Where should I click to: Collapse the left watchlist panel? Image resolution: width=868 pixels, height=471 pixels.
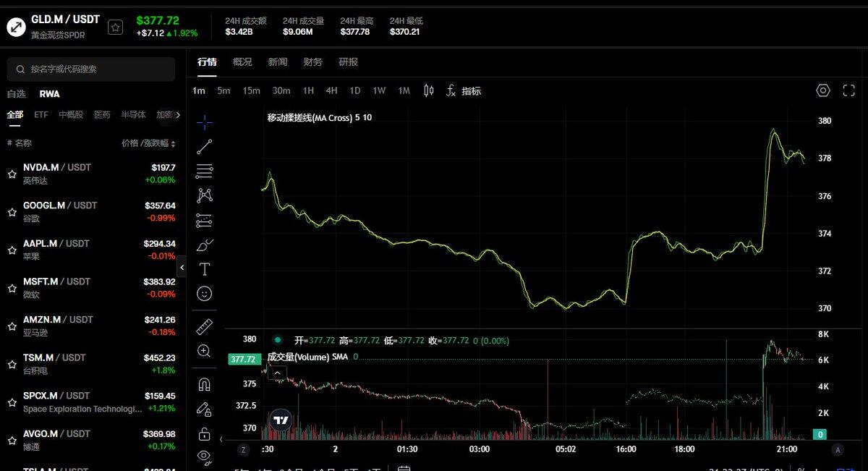point(182,268)
